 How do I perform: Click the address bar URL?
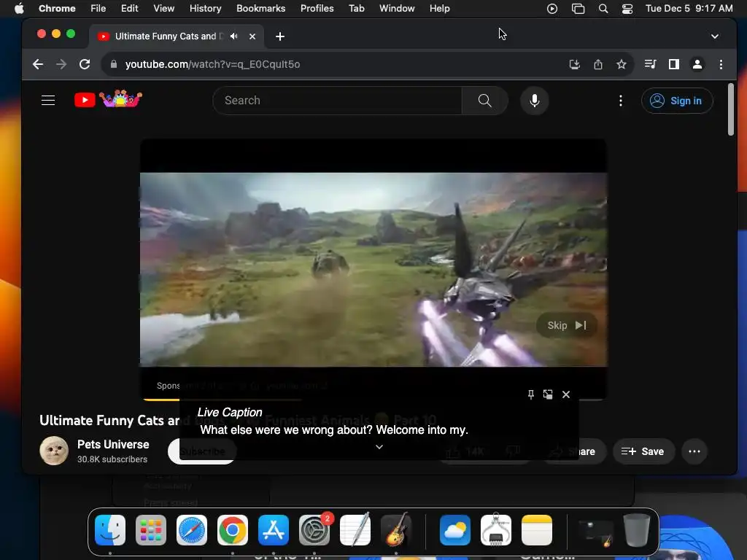[x=212, y=64]
